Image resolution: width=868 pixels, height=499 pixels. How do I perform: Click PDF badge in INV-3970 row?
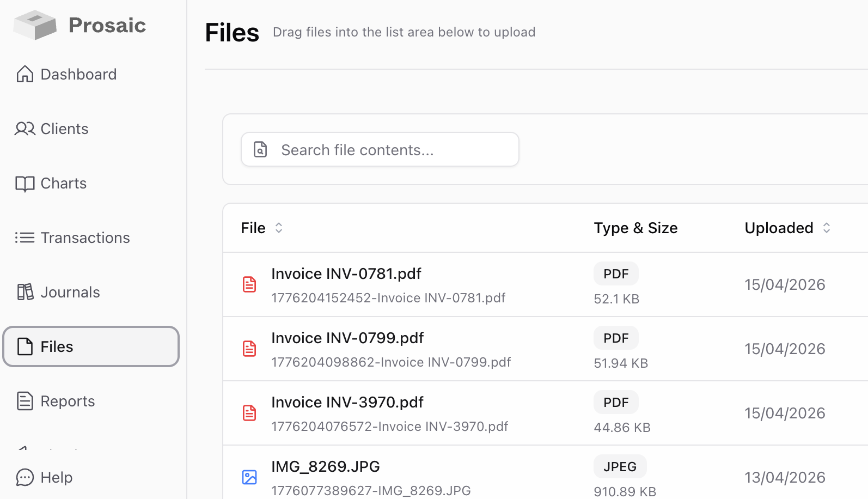point(616,402)
